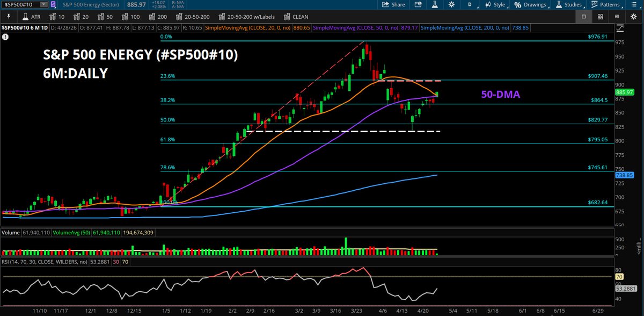
Task: Click the warning indicator at chart top-left
Action: (5, 38)
